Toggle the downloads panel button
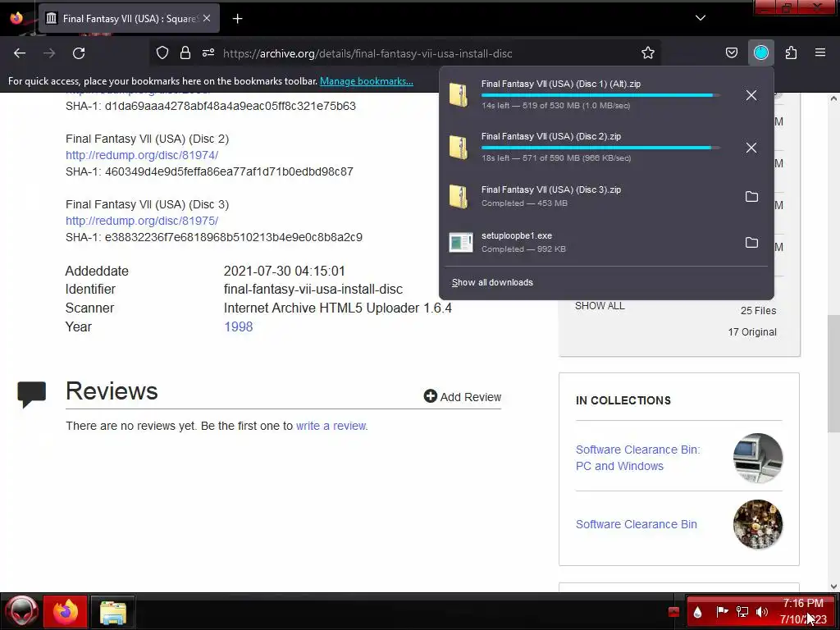This screenshot has height=630, width=840. coord(760,53)
